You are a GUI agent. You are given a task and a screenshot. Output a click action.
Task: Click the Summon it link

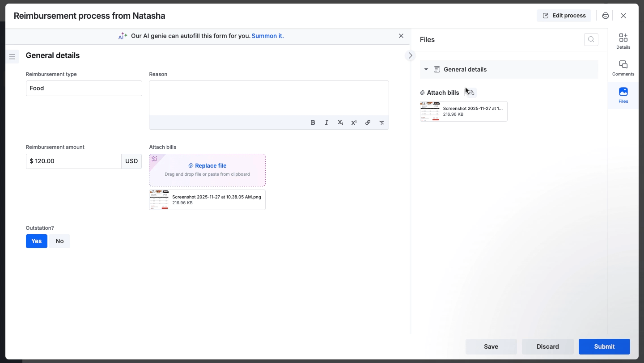click(x=267, y=36)
